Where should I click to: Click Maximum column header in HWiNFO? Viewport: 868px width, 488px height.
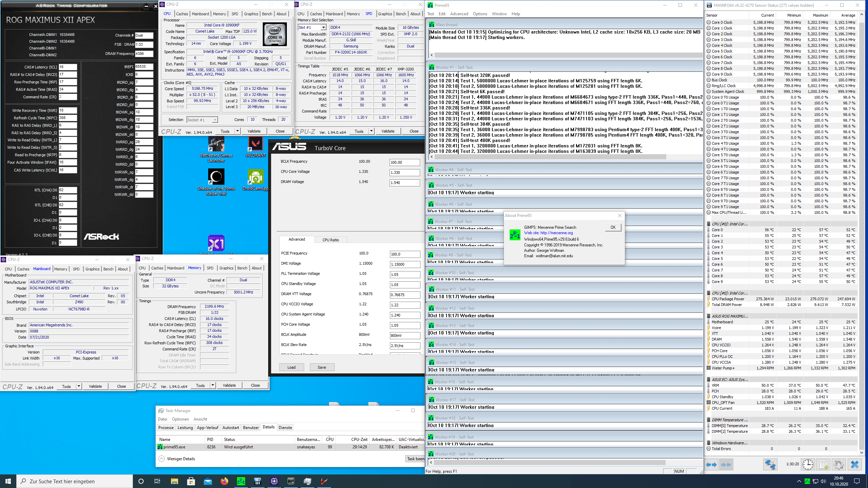821,15
